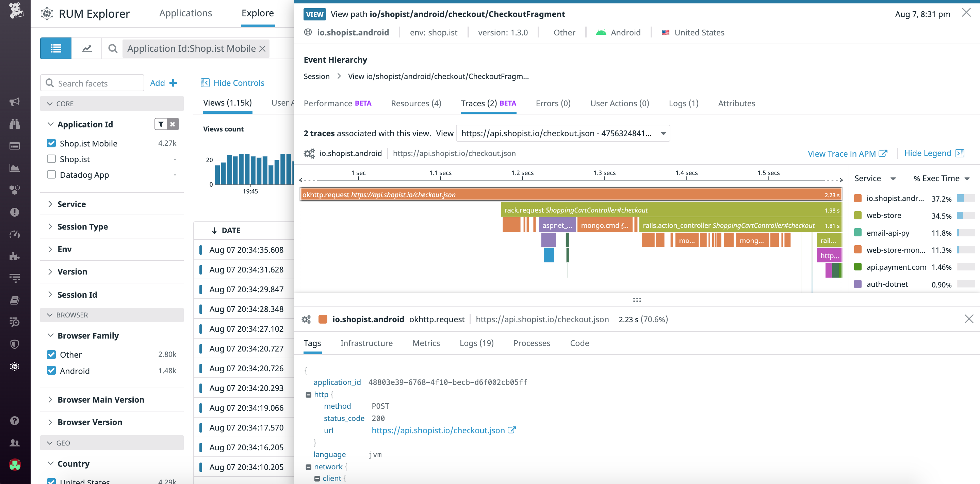
Task: Click the help question-mark icon in sidebar
Action: (x=14, y=420)
